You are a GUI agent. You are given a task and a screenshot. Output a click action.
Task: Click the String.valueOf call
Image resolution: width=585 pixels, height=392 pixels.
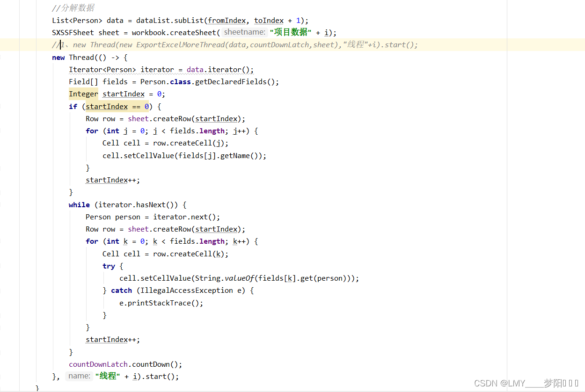click(225, 278)
